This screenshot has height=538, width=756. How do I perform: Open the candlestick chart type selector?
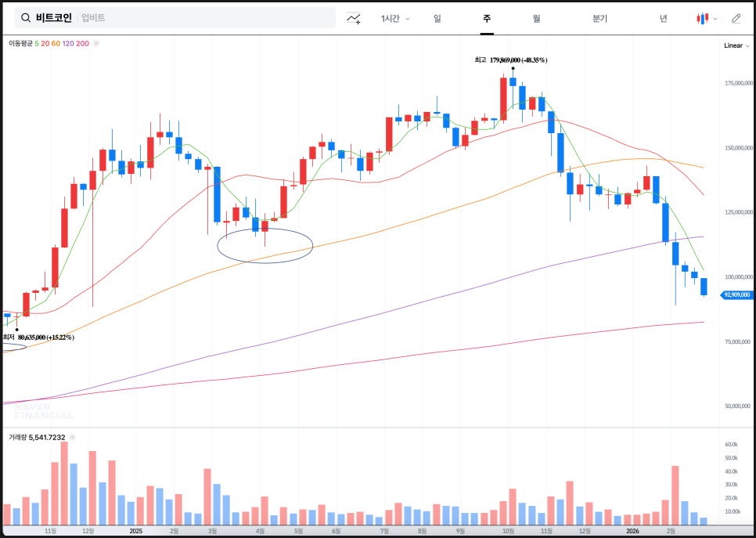click(707, 18)
